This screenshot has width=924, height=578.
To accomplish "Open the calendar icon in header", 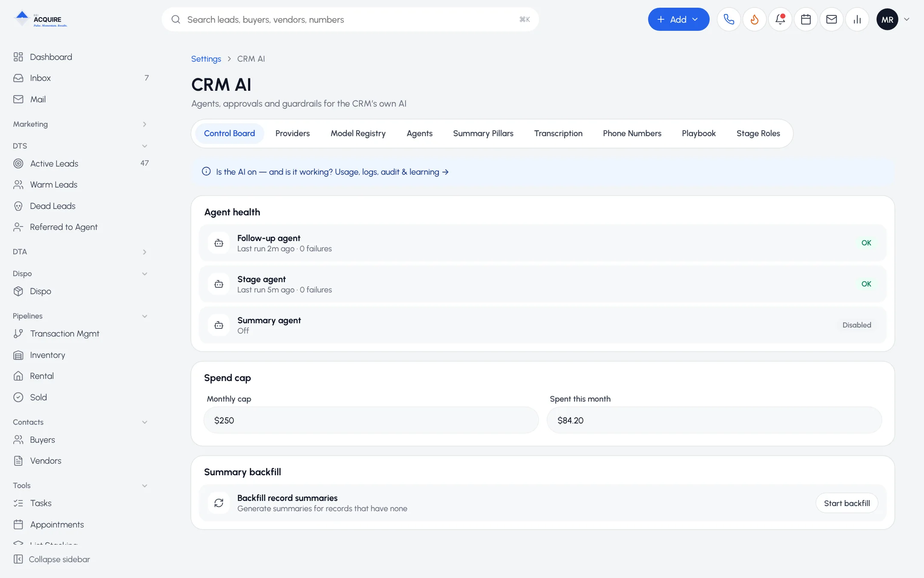I will [x=806, y=19].
